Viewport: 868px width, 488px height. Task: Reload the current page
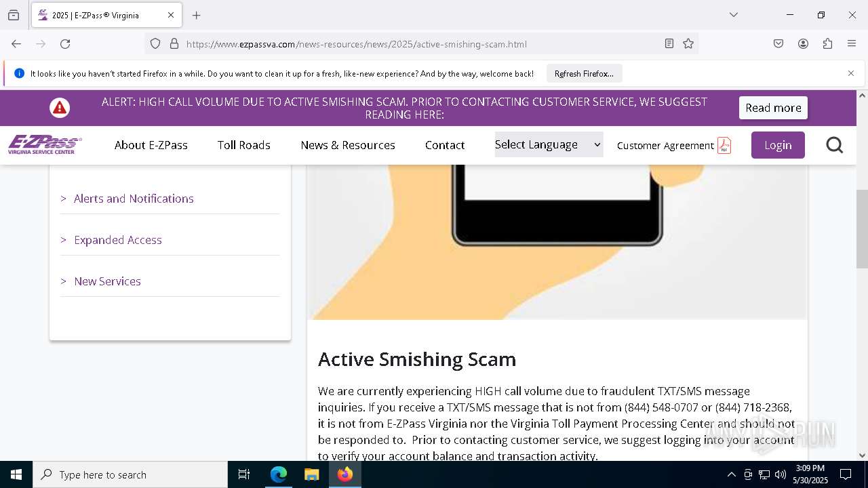(65, 44)
